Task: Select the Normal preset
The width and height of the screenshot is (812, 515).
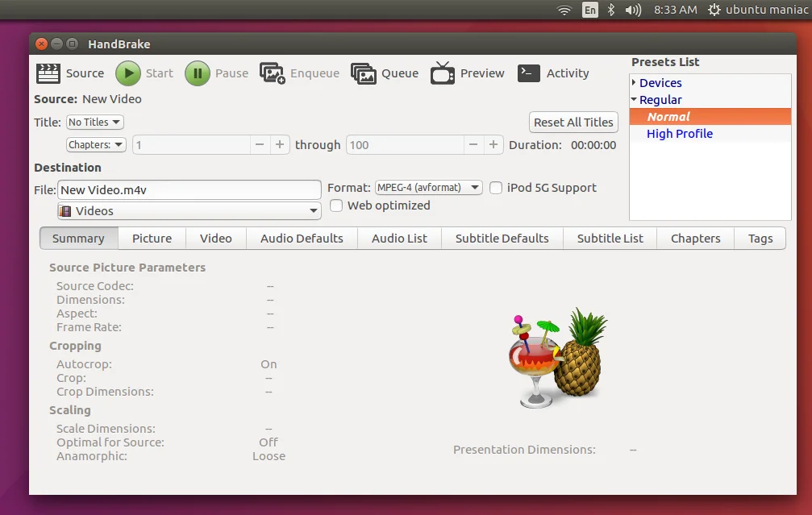Action: (710, 116)
